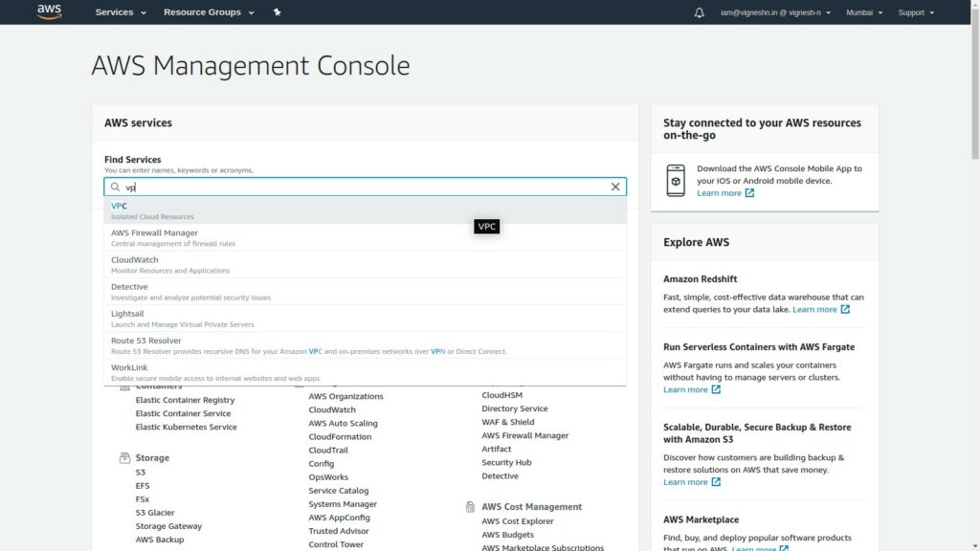Open AWS AppConfig
The height and width of the screenshot is (551, 980).
(x=340, y=518)
